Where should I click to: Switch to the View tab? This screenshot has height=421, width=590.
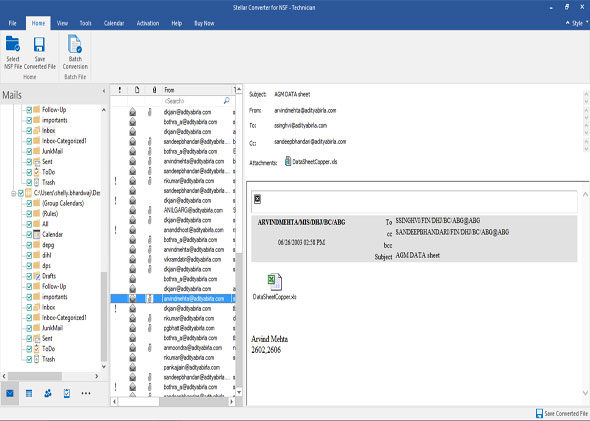click(62, 23)
